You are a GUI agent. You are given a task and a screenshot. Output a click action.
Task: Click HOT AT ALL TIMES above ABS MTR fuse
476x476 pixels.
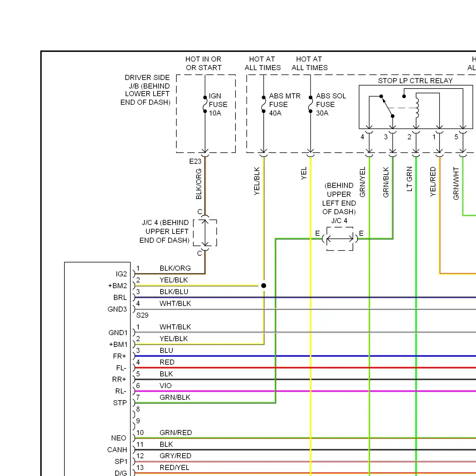tap(262, 63)
